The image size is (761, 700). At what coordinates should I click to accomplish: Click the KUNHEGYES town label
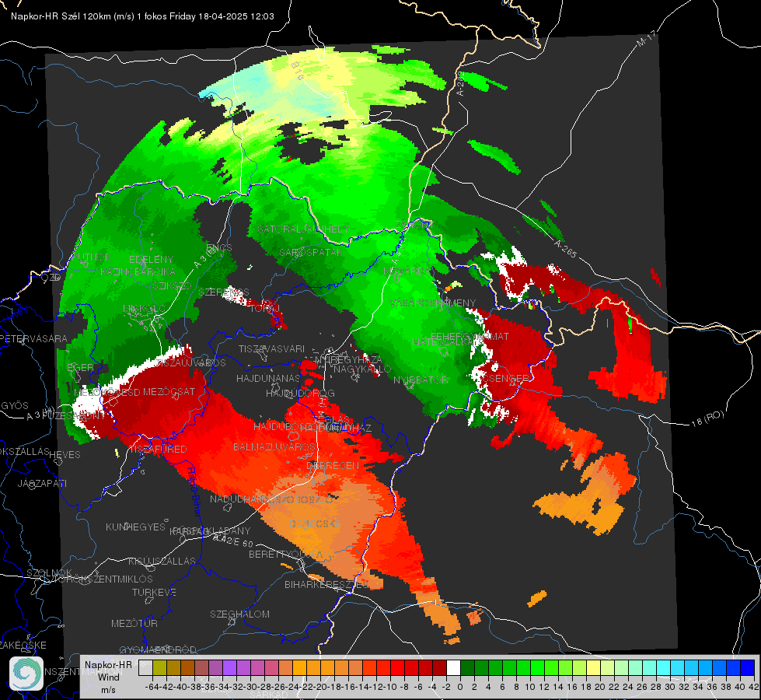pos(135,527)
